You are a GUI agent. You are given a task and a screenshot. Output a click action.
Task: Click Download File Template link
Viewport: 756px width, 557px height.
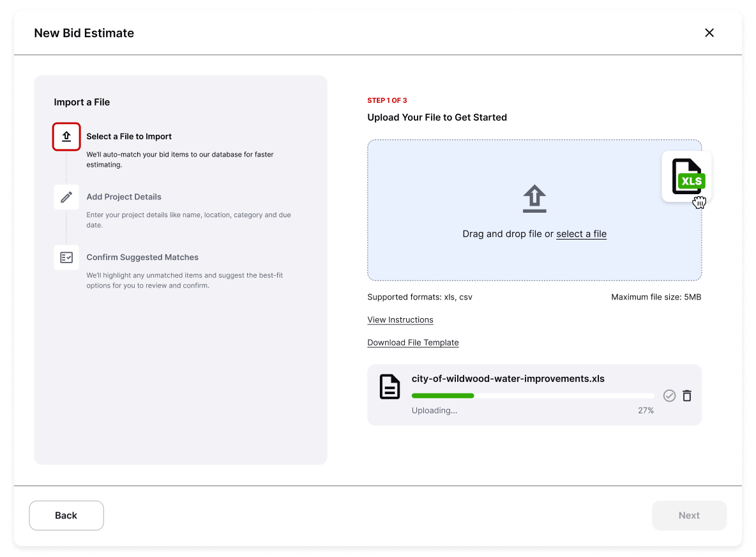(x=413, y=342)
